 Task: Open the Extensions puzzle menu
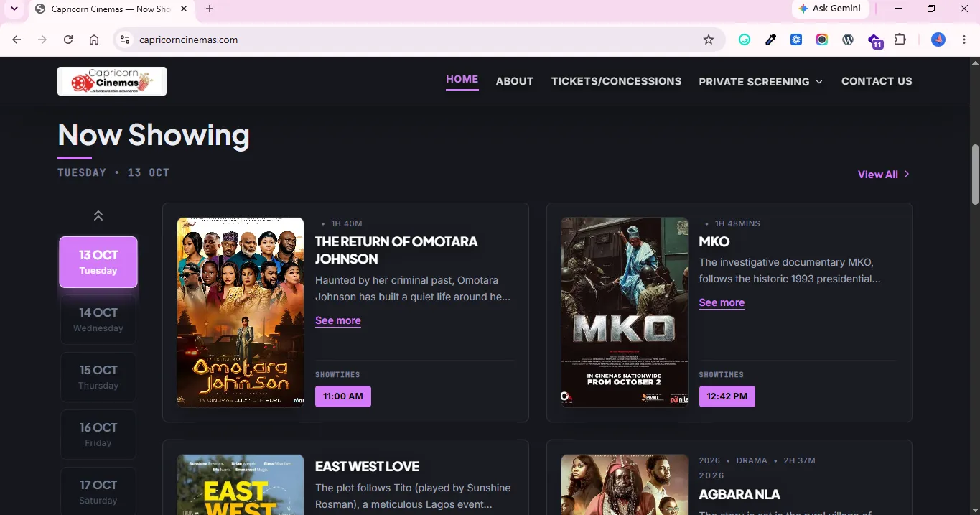pyautogui.click(x=900, y=40)
